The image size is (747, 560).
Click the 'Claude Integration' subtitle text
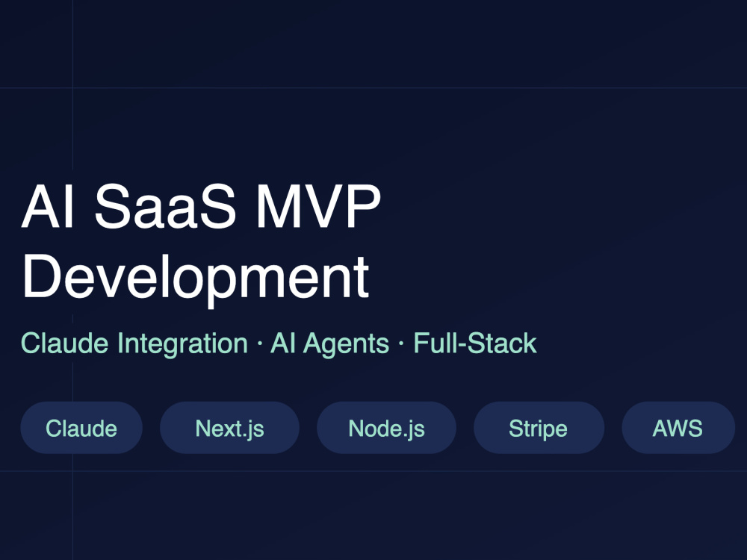(x=134, y=343)
